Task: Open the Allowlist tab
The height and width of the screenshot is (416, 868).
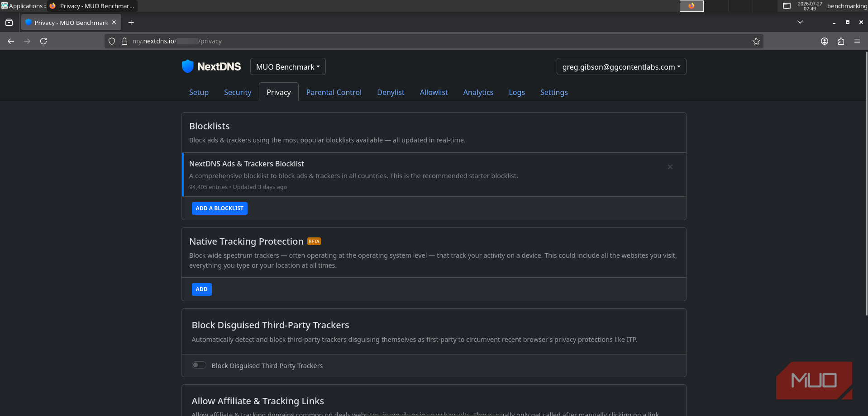Action: [434, 92]
